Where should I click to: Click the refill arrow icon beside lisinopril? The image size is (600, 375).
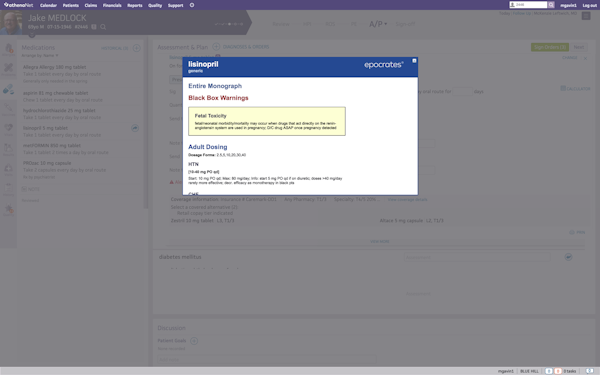coord(135,128)
